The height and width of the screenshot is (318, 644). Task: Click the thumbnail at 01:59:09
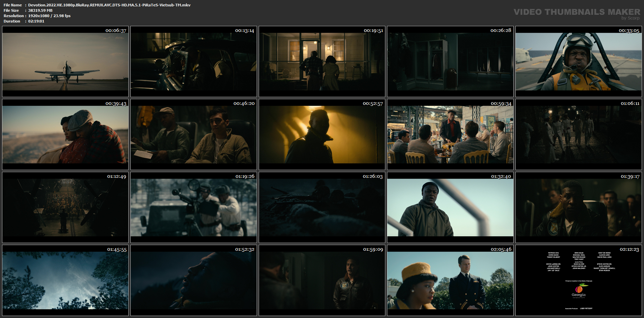pos(322,280)
